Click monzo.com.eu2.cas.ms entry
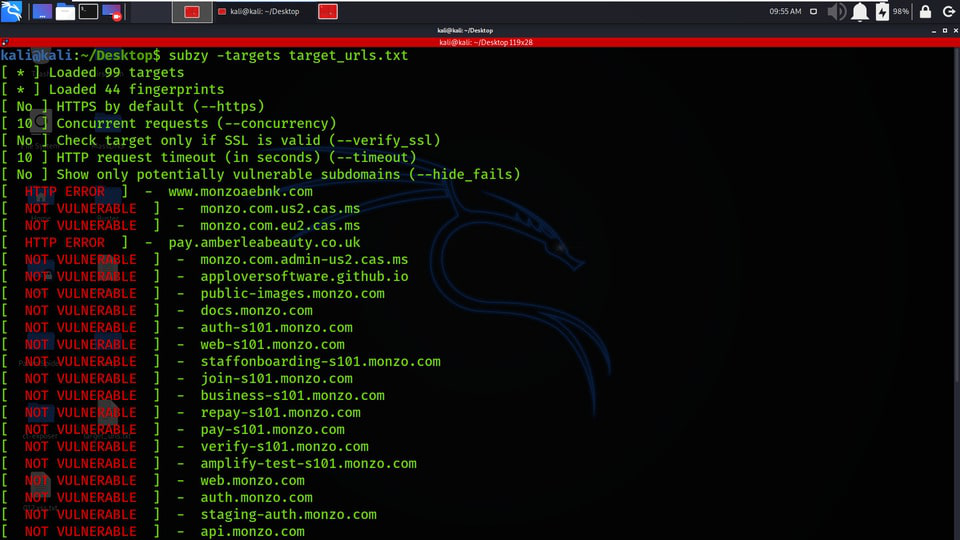960x540 pixels. pyautogui.click(x=280, y=225)
